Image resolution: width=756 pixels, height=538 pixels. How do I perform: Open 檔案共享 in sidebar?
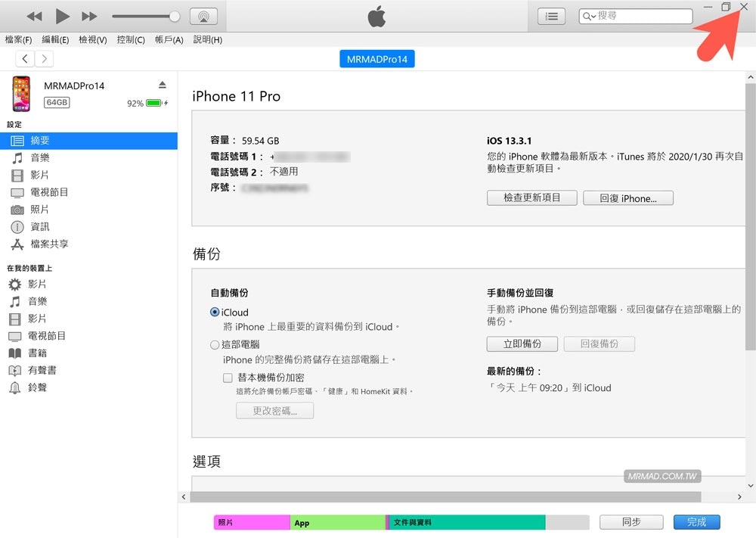88,244
